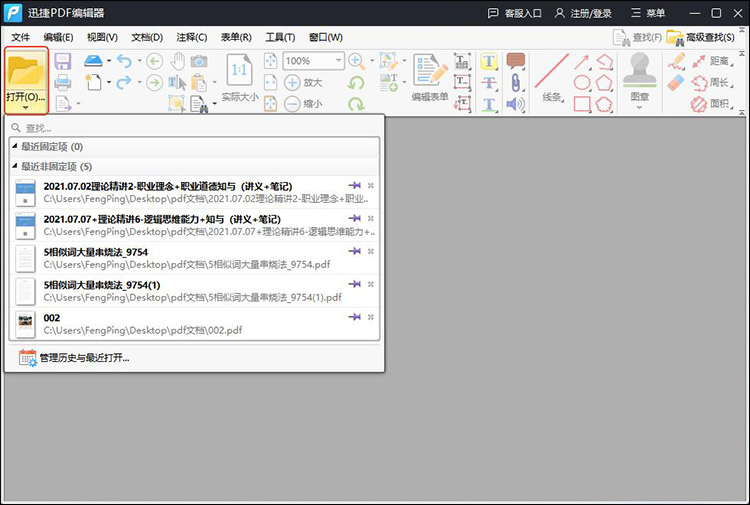This screenshot has height=505, width=750.
Task: Pin the 2021.07.07+理论精讲6 file
Action: tap(354, 218)
